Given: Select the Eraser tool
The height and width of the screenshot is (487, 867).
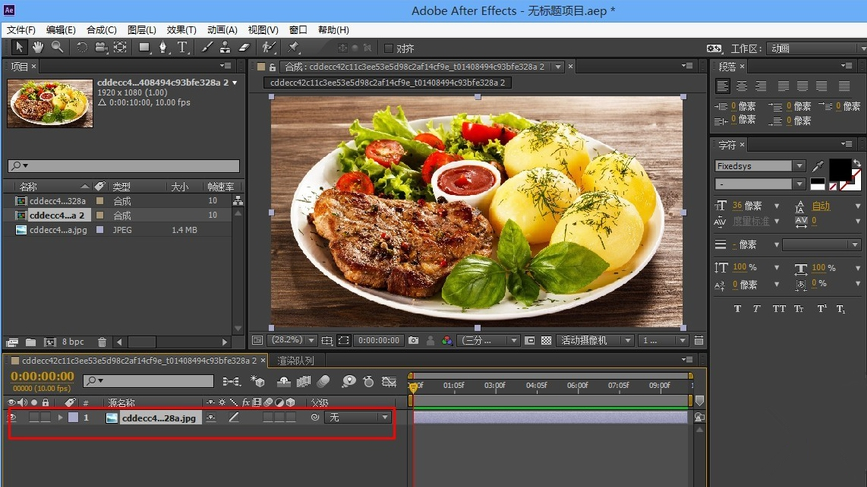Looking at the screenshot, I should tap(242, 47).
